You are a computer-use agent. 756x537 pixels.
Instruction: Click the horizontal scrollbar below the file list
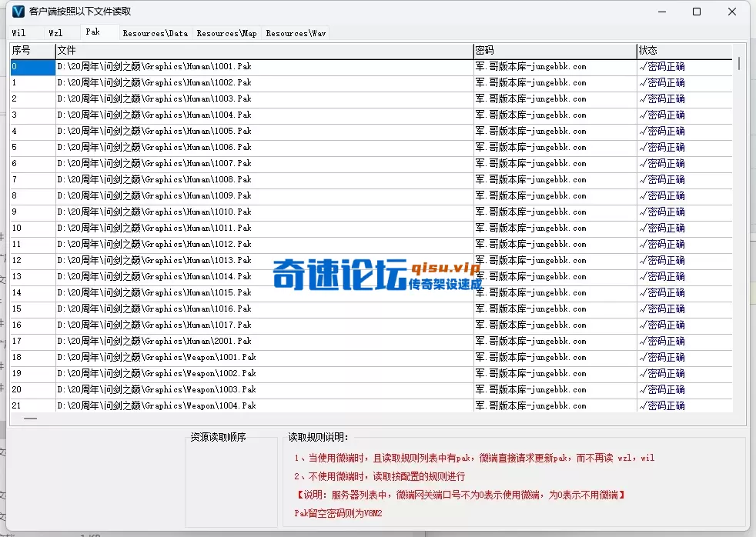pos(29,419)
